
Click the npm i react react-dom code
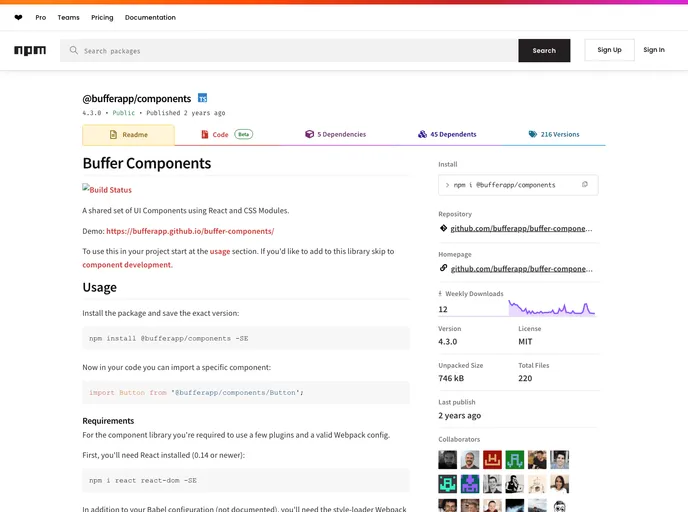[143, 480]
